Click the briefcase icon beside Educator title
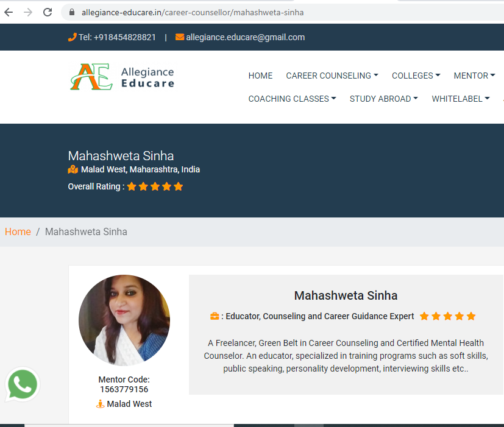504x427 pixels. tap(215, 316)
